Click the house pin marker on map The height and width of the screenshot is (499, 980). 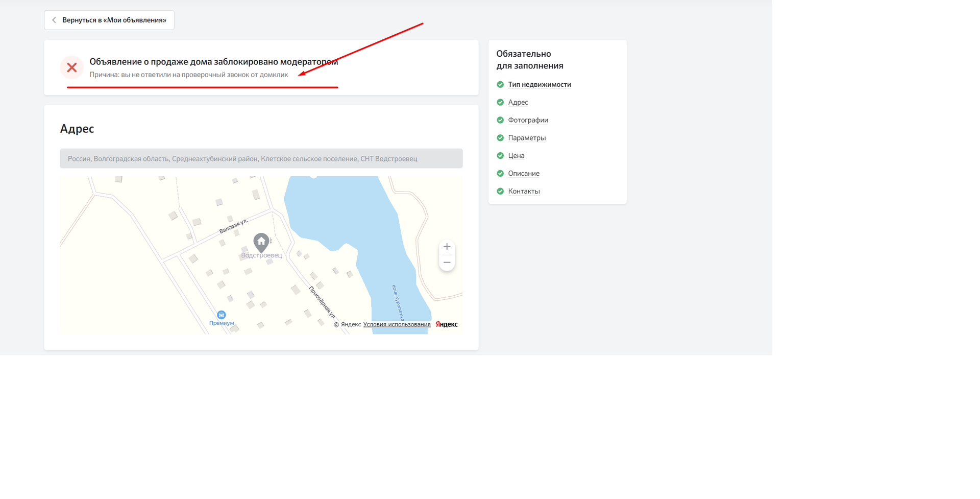[261, 243]
